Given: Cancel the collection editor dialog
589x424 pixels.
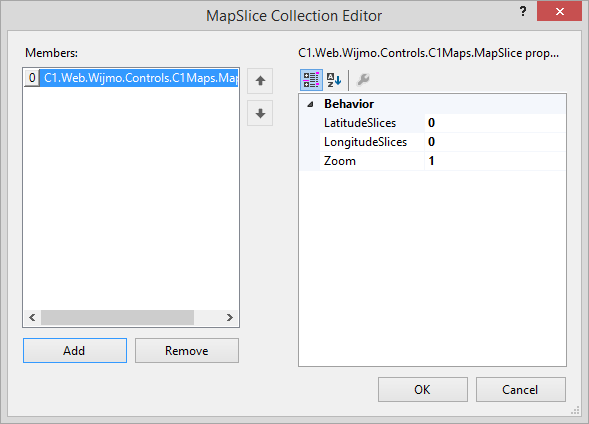Looking at the screenshot, I should click(521, 389).
